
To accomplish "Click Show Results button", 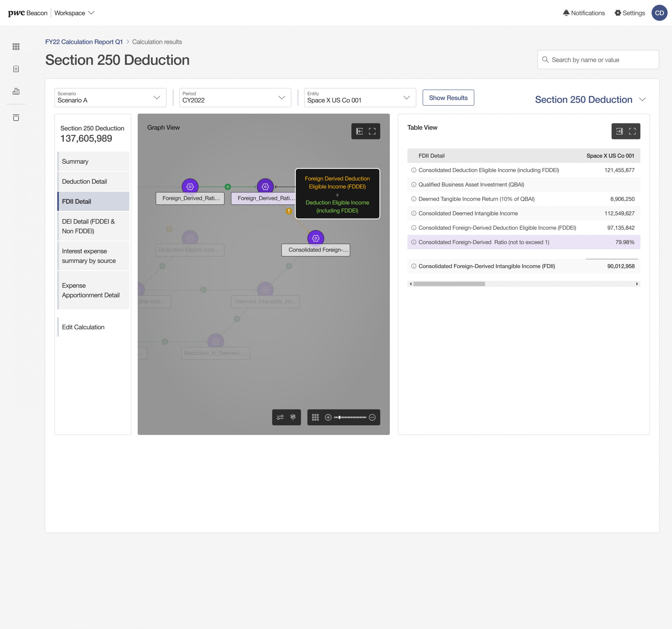I will pos(448,98).
